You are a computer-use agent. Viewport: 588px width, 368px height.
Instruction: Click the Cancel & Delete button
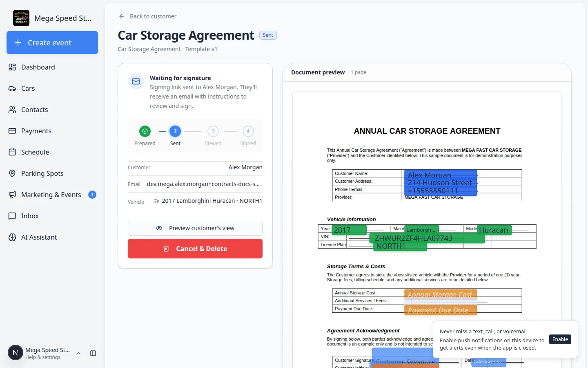pyautogui.click(x=195, y=249)
